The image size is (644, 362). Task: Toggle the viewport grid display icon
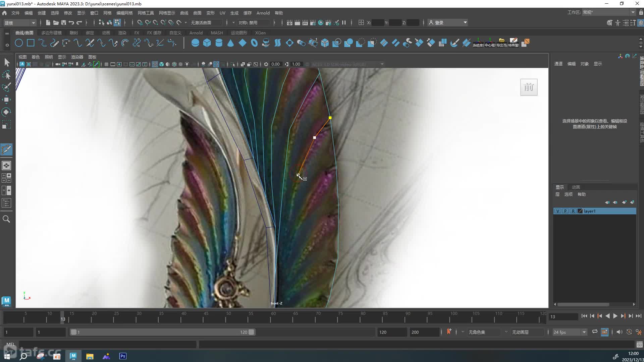click(106, 64)
